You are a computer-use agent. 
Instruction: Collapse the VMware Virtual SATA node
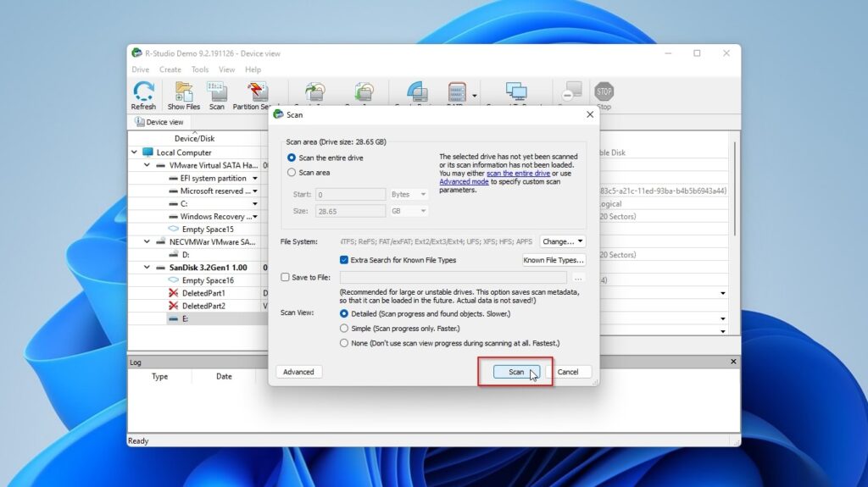click(x=147, y=165)
